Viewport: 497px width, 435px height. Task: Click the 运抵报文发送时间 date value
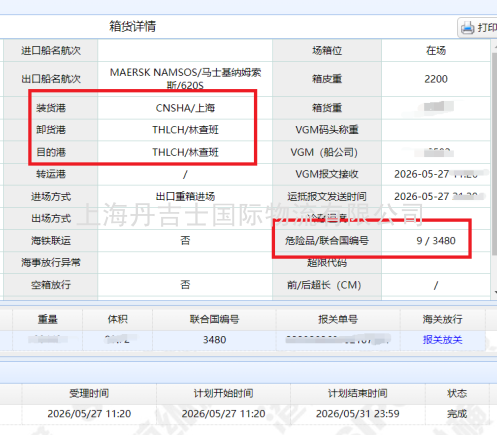point(437,196)
